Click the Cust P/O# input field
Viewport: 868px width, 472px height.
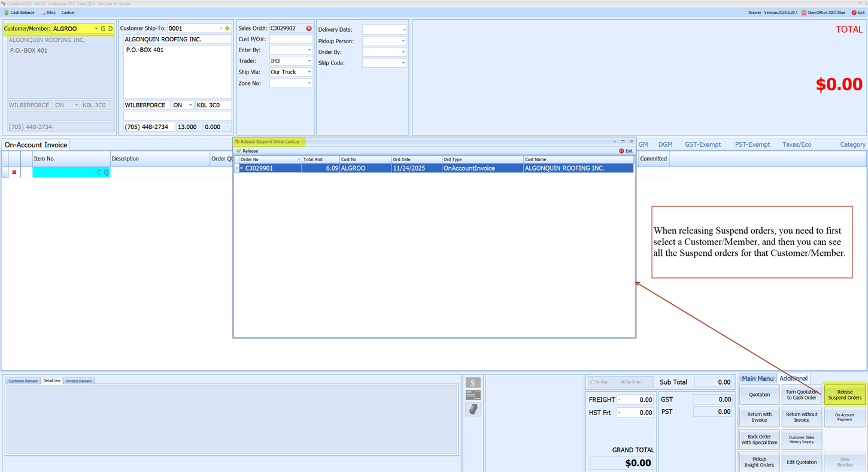click(x=290, y=39)
